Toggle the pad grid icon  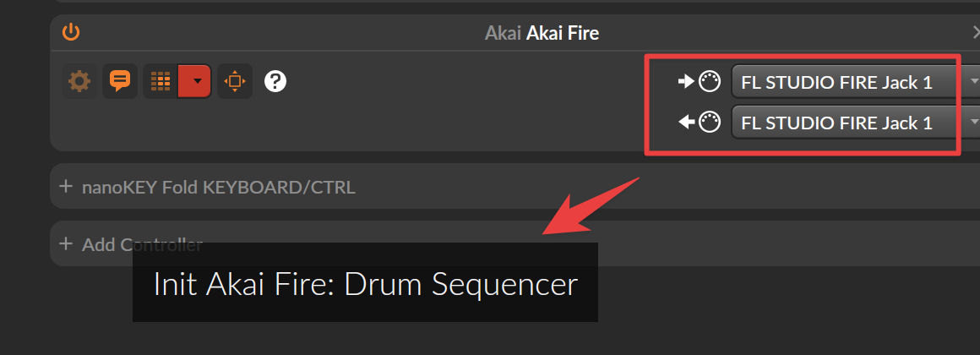tap(161, 81)
